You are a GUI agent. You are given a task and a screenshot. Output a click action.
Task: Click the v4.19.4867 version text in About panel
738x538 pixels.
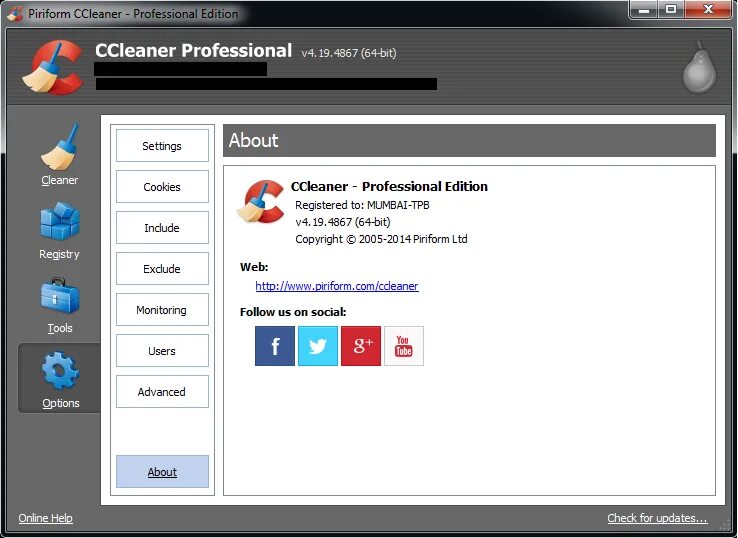click(x=343, y=222)
